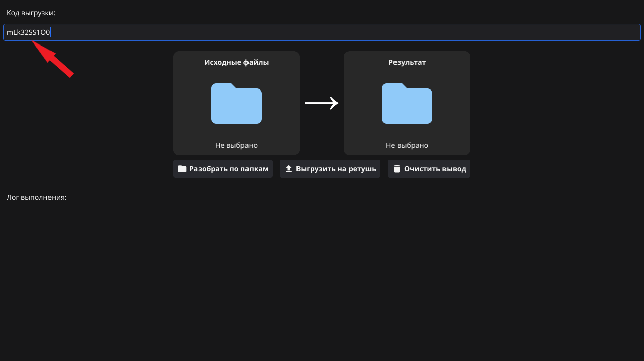Click the empty log output area below Лог выполнения
The width and height of the screenshot is (644, 361).
(x=321, y=278)
